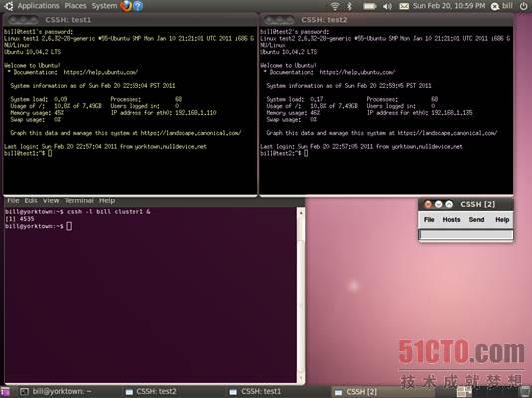Launch Firefox from the top panel
The width and height of the screenshot is (532, 398).
click(126, 6)
